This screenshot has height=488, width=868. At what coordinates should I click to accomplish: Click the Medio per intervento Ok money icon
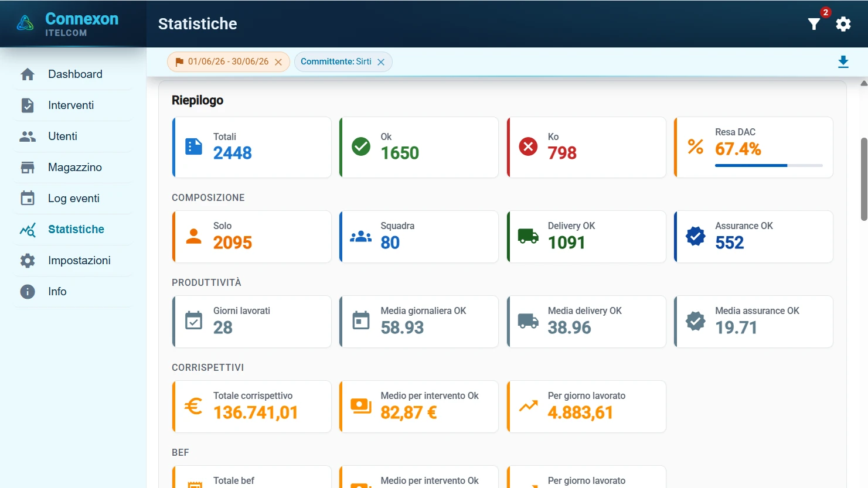(361, 406)
